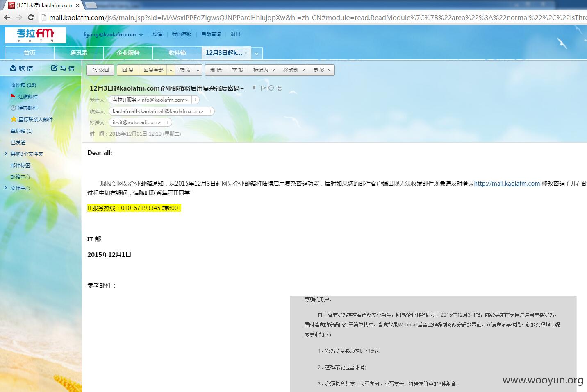The width and height of the screenshot is (587, 392).
Task: Go back with browser back arrow
Action: click(7, 17)
